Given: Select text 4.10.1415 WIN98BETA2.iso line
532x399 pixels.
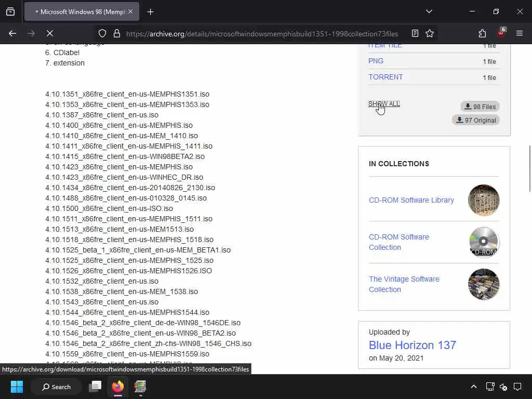Looking at the screenshot, I should click(125, 156).
